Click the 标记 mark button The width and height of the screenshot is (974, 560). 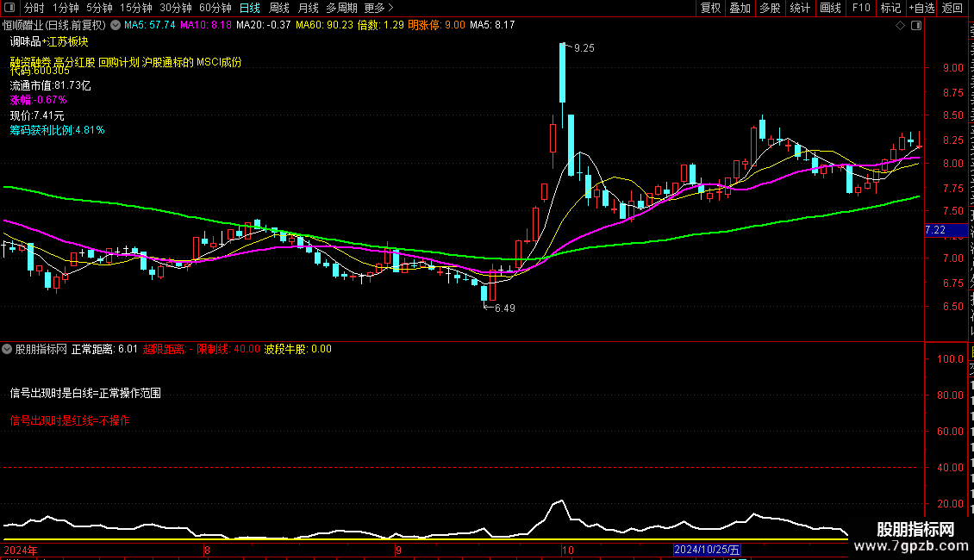coord(890,8)
